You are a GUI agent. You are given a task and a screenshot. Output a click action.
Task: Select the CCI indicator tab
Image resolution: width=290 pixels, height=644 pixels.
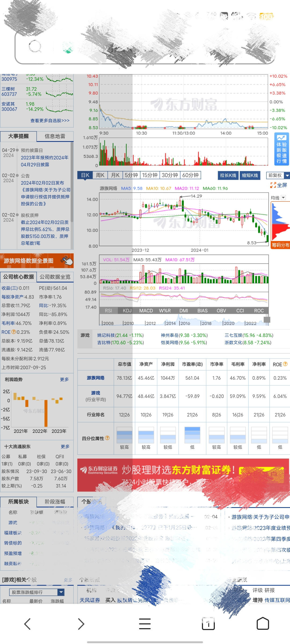pyautogui.click(x=240, y=310)
